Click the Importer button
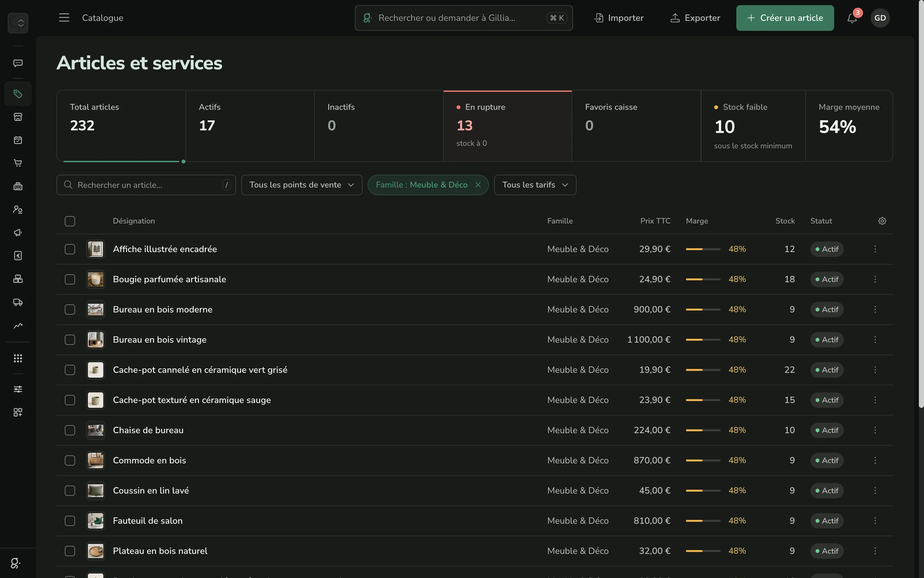This screenshot has width=924, height=578. click(x=619, y=18)
